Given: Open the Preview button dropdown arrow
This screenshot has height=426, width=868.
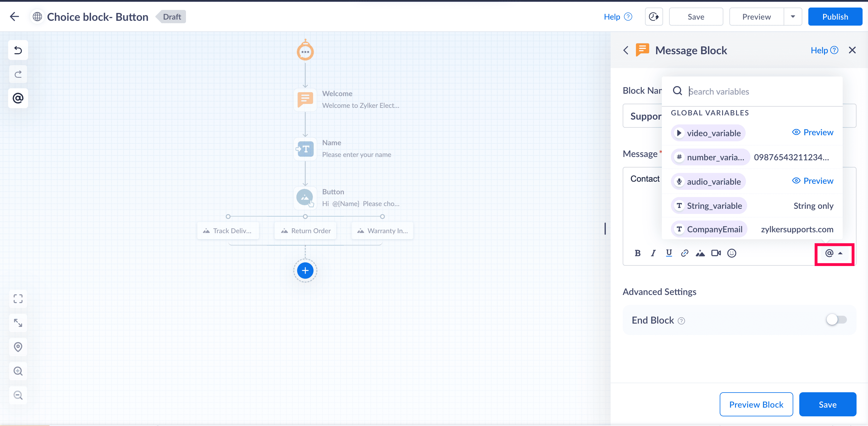Looking at the screenshot, I should click(793, 17).
